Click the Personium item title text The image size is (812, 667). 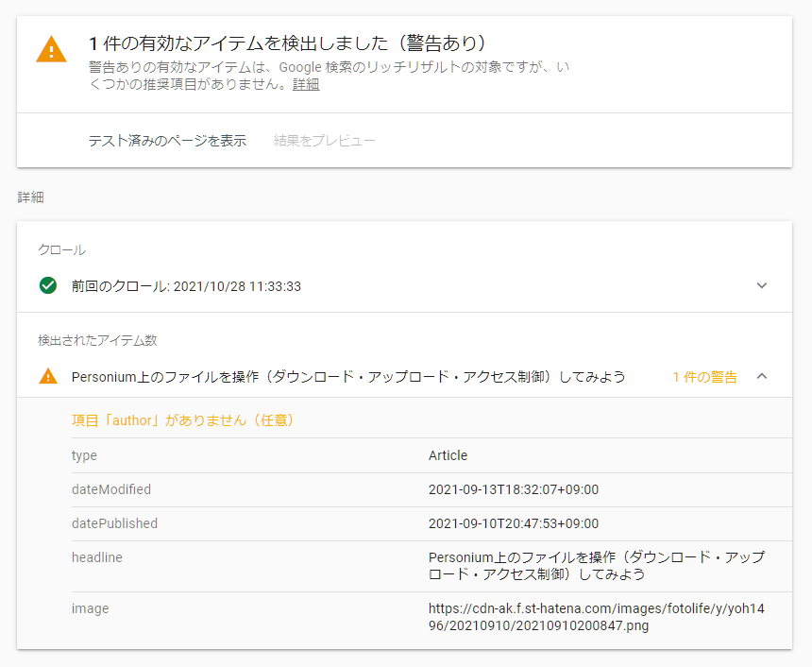click(x=347, y=376)
